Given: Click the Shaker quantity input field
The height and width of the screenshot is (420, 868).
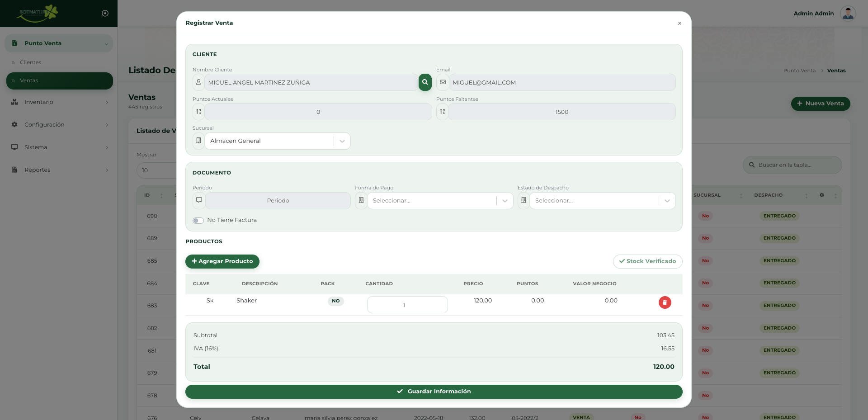Looking at the screenshot, I should pyautogui.click(x=407, y=305).
